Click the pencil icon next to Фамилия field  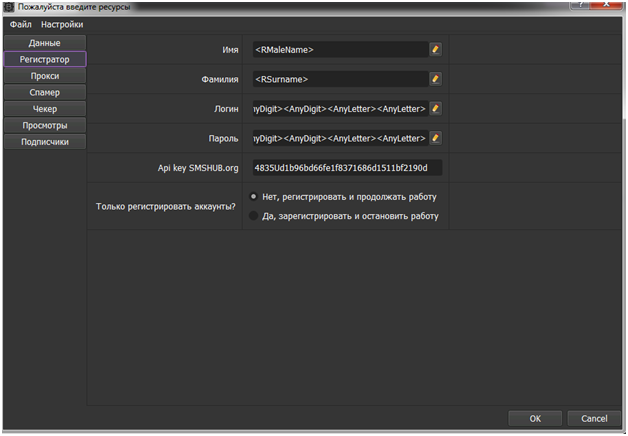click(435, 78)
